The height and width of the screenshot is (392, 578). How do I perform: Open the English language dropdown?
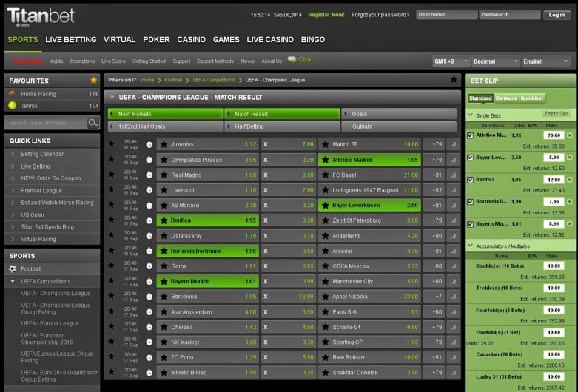pyautogui.click(x=545, y=61)
